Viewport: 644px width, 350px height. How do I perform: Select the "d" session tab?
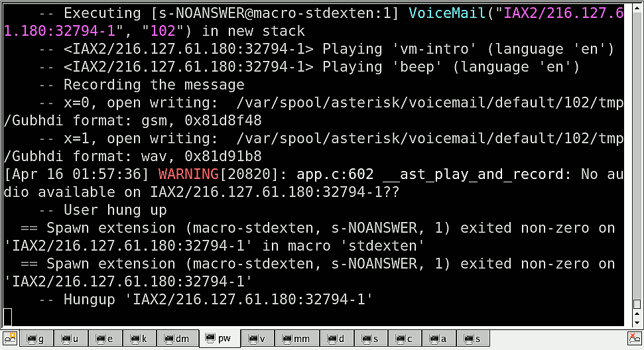click(x=337, y=339)
